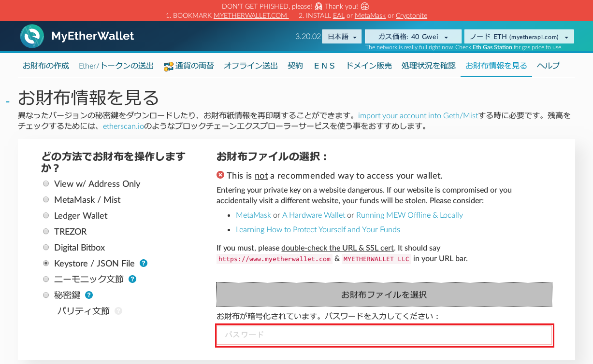Open the ヘルプ tab
Viewport: 593px width, 364px height.
pyautogui.click(x=549, y=66)
